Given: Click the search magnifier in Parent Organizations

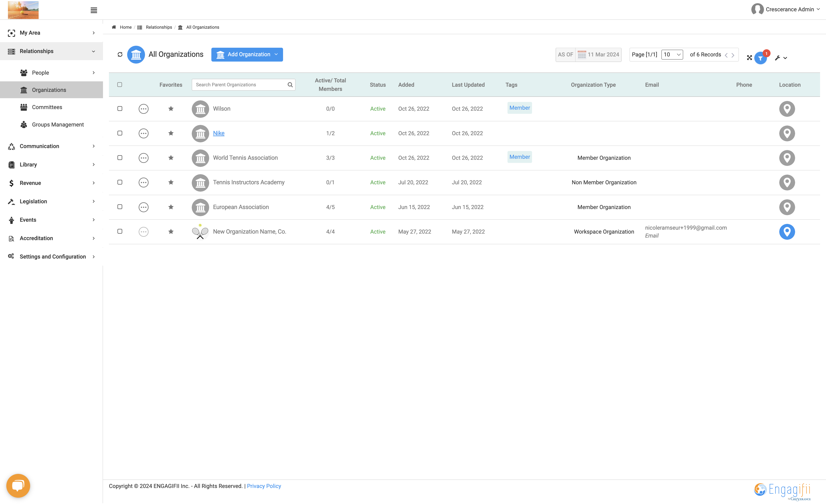Looking at the screenshot, I should pyautogui.click(x=290, y=85).
